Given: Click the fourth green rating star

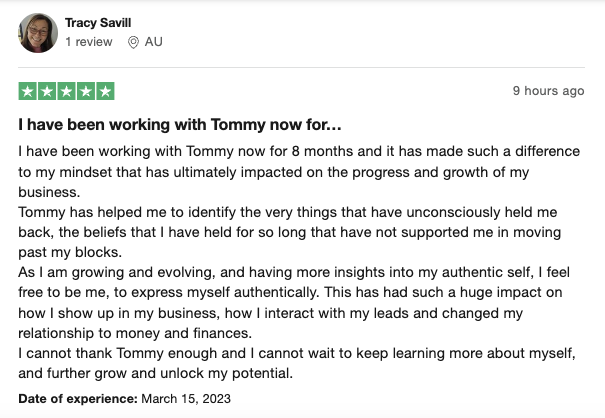Looking at the screenshot, I should (x=86, y=91).
